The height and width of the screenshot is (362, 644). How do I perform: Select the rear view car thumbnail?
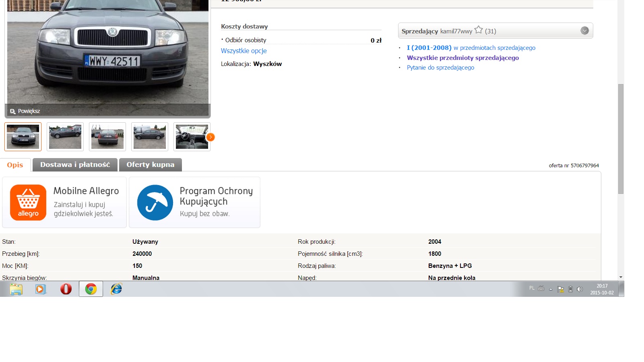[x=107, y=137]
